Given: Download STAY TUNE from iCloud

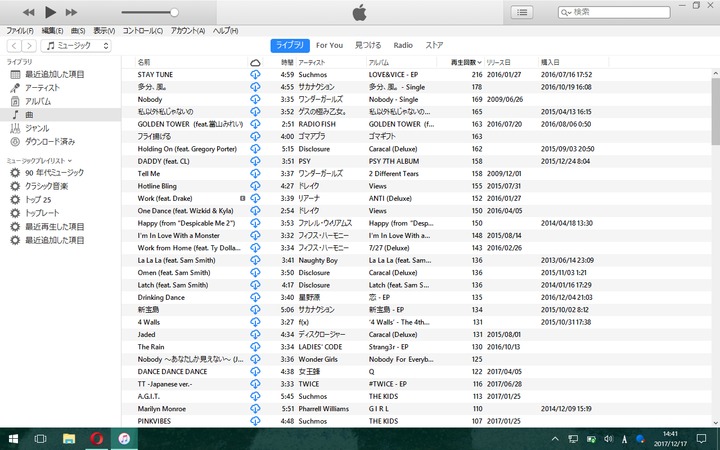Looking at the screenshot, I should point(255,75).
